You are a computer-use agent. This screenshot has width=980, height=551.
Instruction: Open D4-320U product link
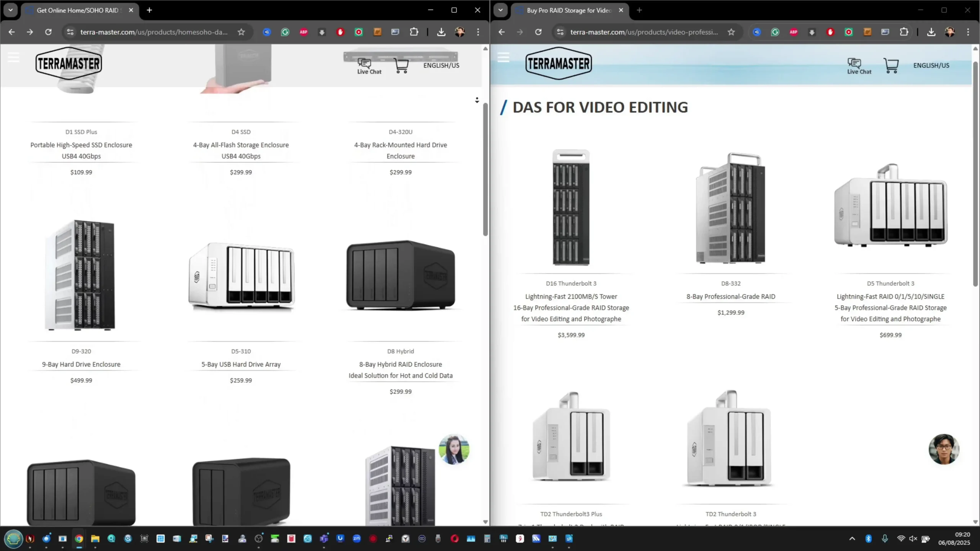click(x=400, y=132)
